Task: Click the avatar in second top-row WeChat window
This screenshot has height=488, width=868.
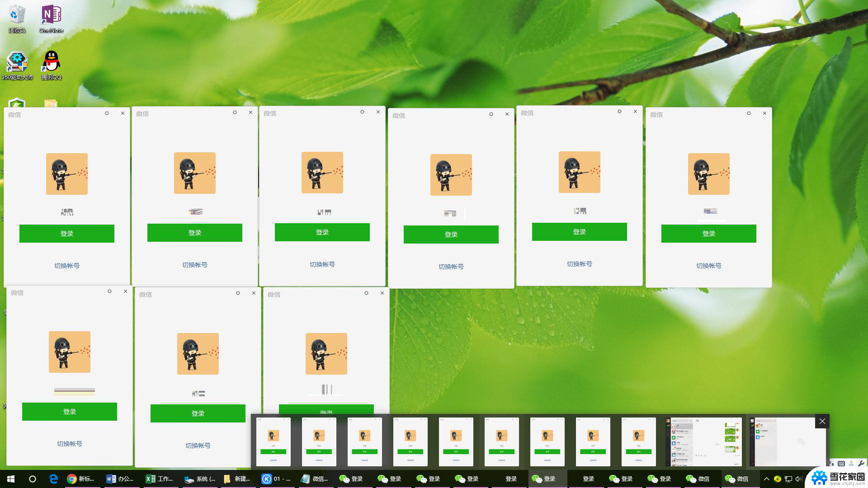Action: 195,173
